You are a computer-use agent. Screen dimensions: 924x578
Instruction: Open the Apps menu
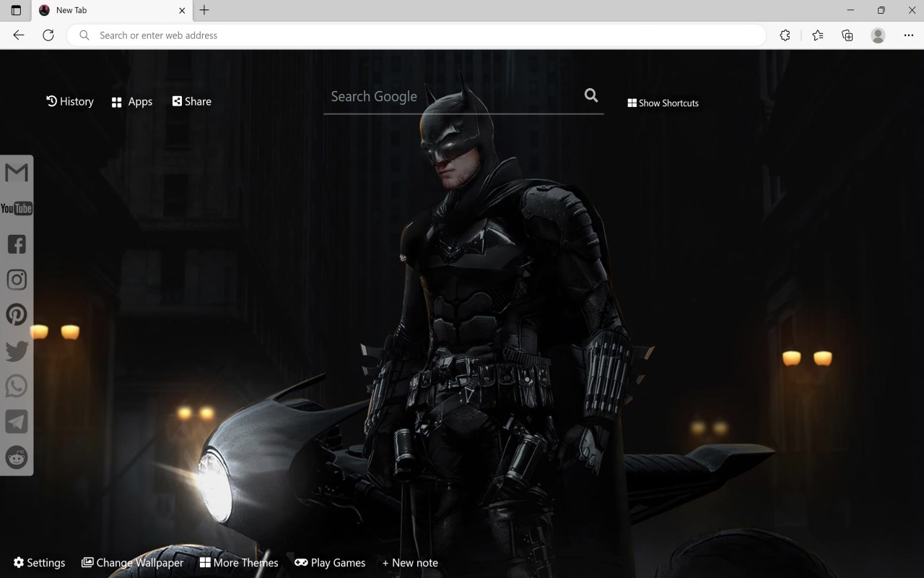tap(132, 102)
